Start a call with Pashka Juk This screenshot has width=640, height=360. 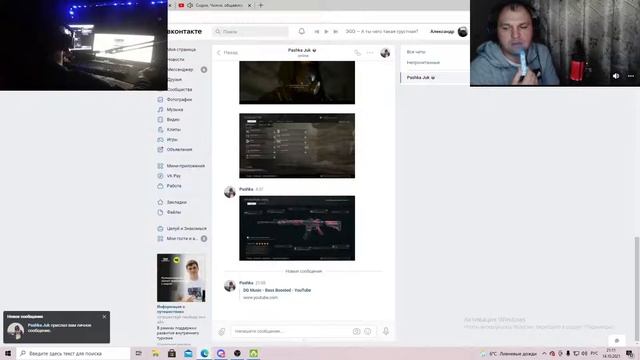(357, 53)
